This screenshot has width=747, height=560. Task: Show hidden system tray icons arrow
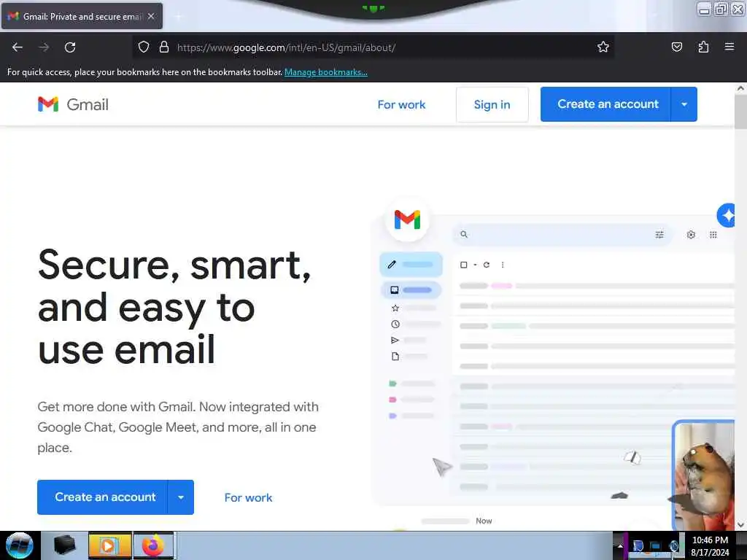[620, 545]
